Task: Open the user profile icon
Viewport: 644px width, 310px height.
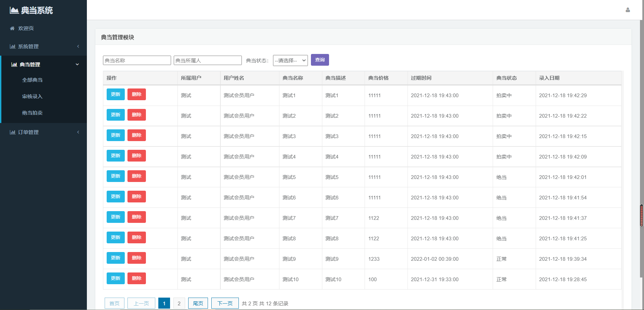Action: click(x=628, y=10)
